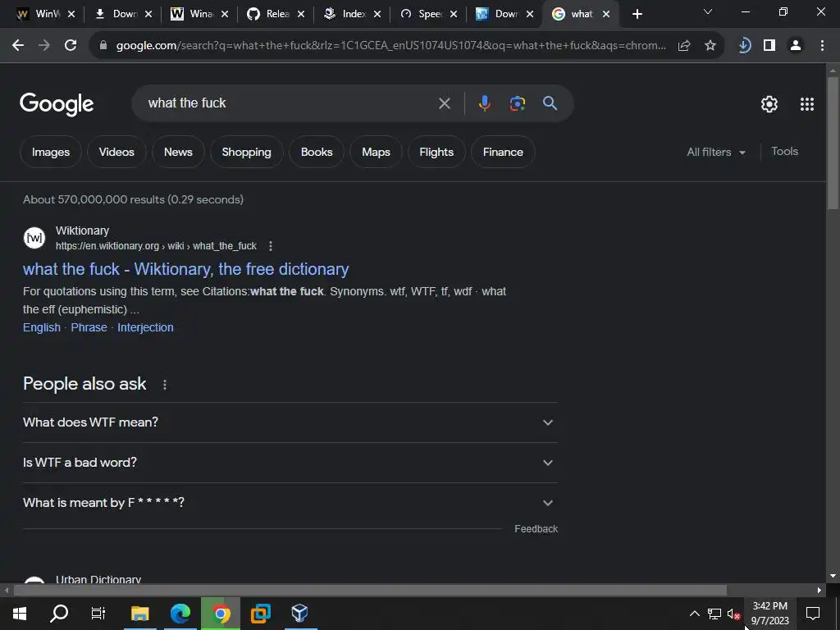The image size is (840, 630).
Task: Open the All filters dropdown
Action: tap(716, 152)
